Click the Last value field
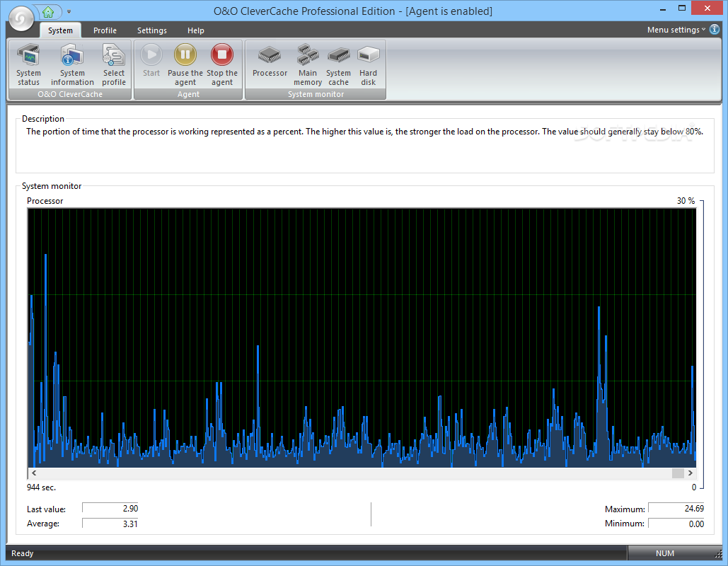Screen dimensions: 728x566 tap(110, 509)
